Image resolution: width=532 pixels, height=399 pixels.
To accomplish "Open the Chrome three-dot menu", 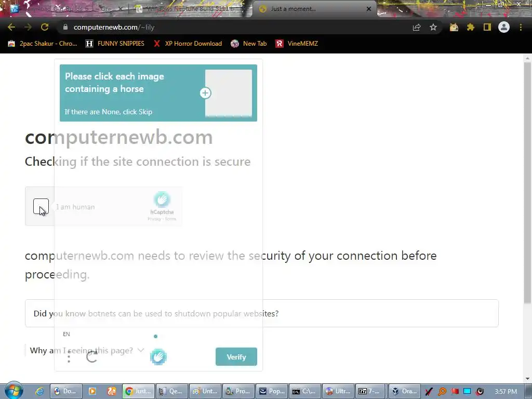I will pyautogui.click(x=521, y=27).
